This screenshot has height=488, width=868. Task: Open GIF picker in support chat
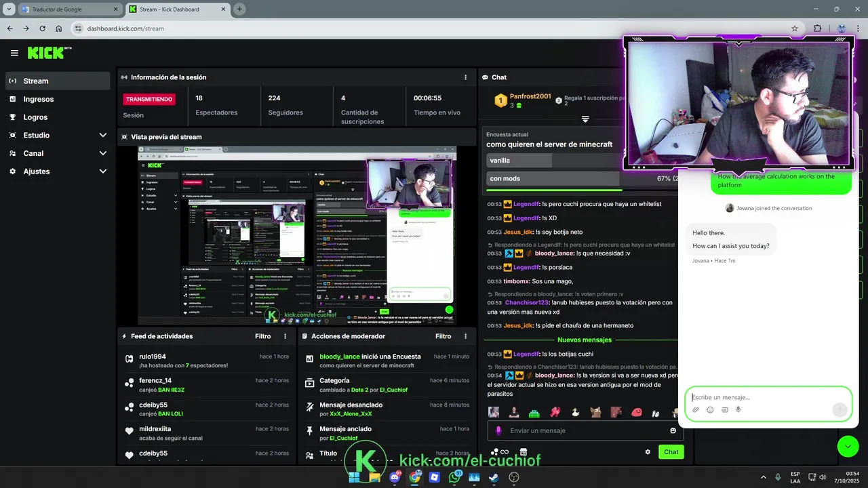click(x=724, y=409)
